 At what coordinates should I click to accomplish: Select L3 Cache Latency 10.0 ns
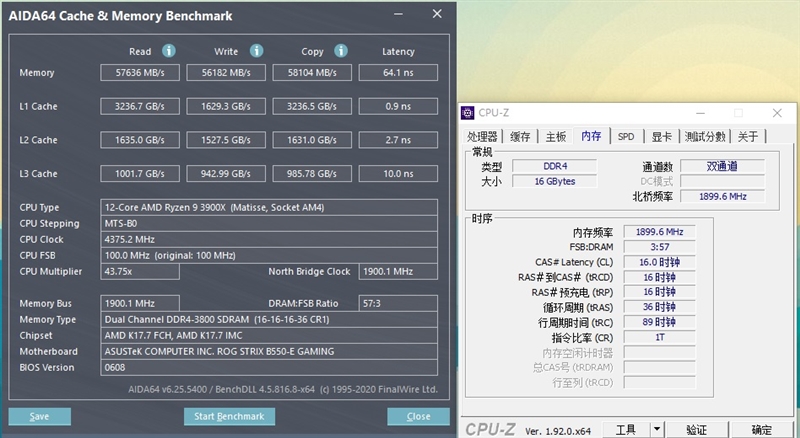(398, 174)
